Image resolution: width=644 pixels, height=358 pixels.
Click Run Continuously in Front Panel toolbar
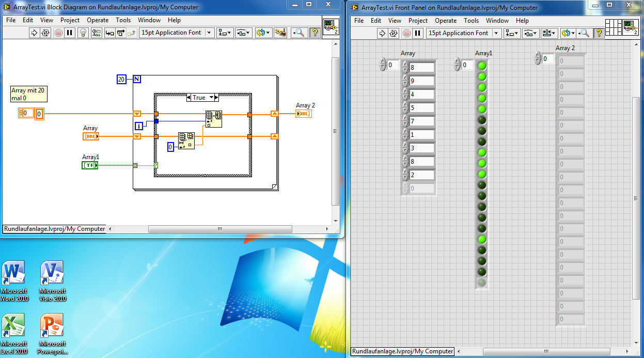pos(394,33)
